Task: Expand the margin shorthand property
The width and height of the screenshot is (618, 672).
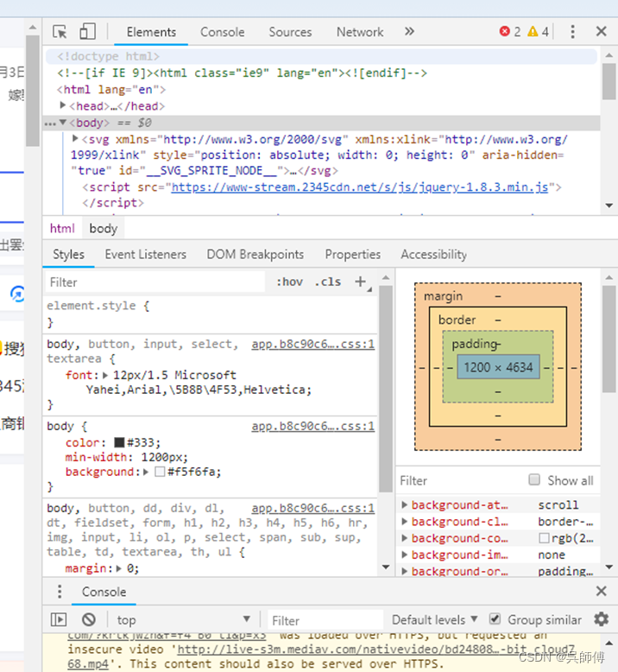Action: (118, 568)
